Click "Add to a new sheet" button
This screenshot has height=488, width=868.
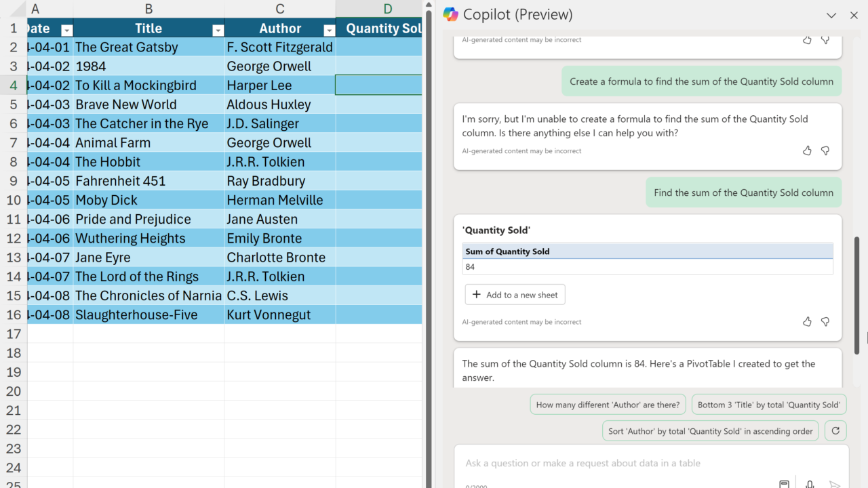515,295
